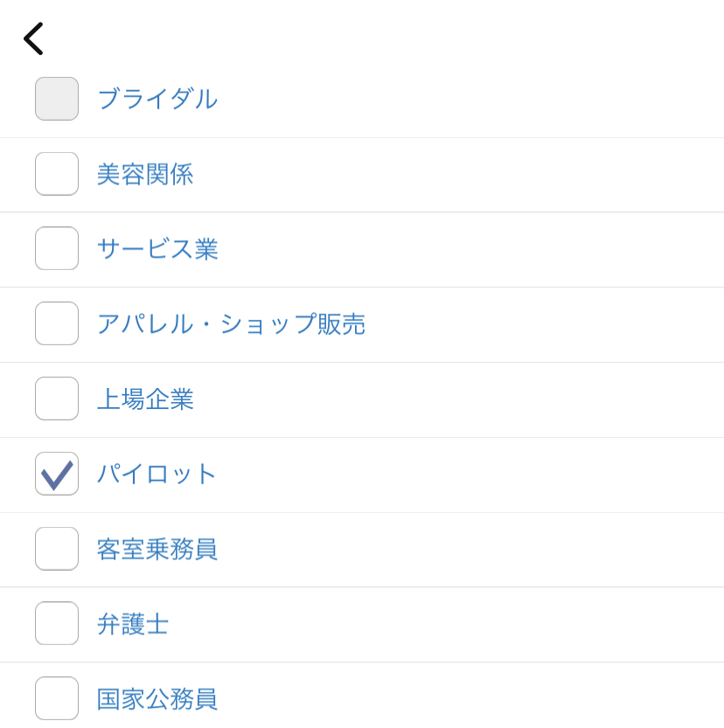Click empty area of the パイロット row

coord(464,475)
